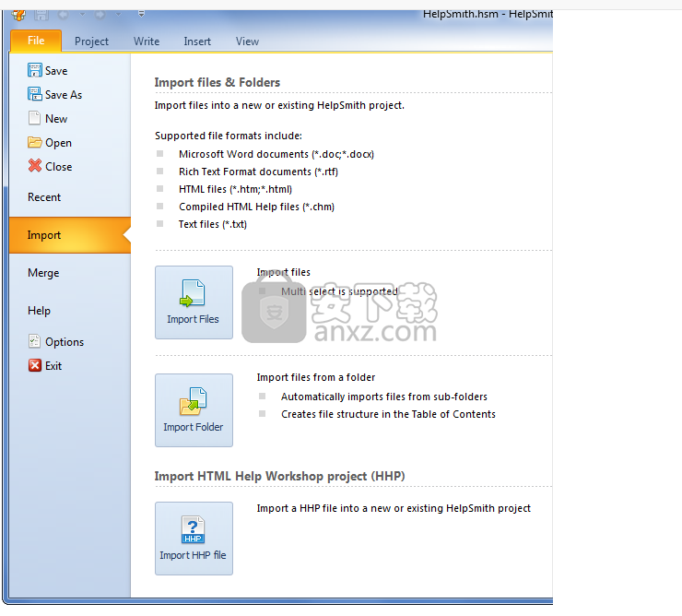Click 'Import files into a new or existing HelpSmith project.'
The image size is (682, 616).
pos(279,105)
